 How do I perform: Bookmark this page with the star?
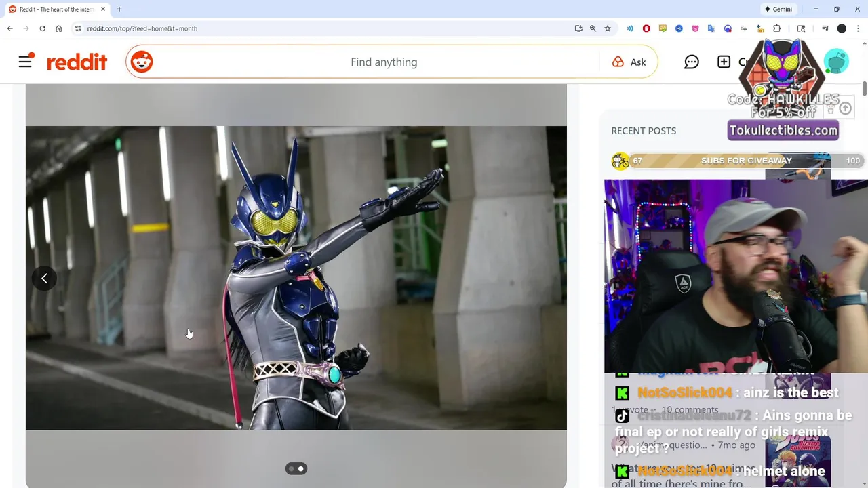point(608,28)
